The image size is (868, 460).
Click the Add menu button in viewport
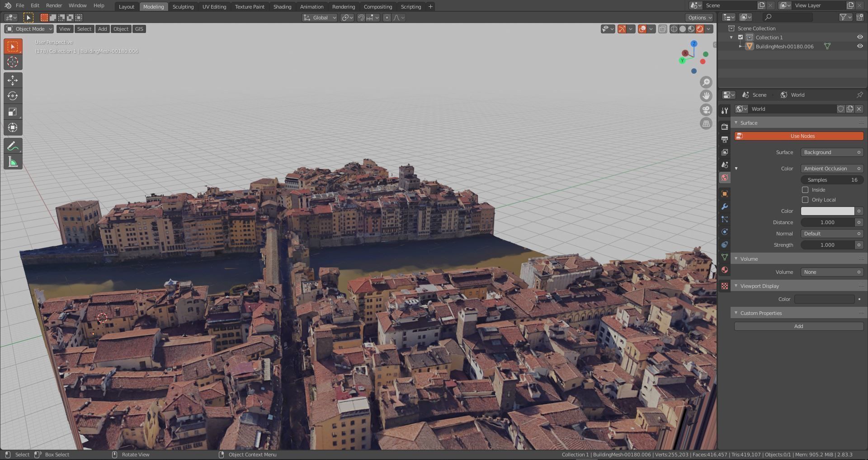click(103, 29)
